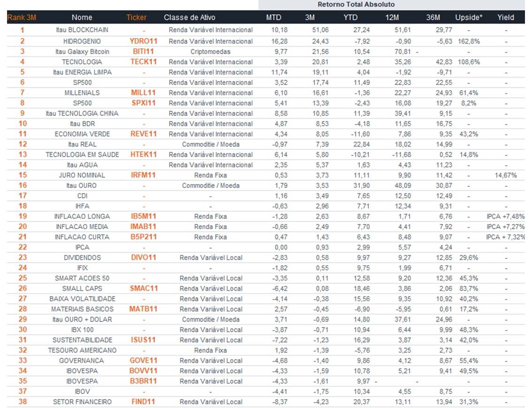The height and width of the screenshot is (408, 532).
Task: Click the Itau ENERGIA LIMPA name
Action: pos(82,72)
